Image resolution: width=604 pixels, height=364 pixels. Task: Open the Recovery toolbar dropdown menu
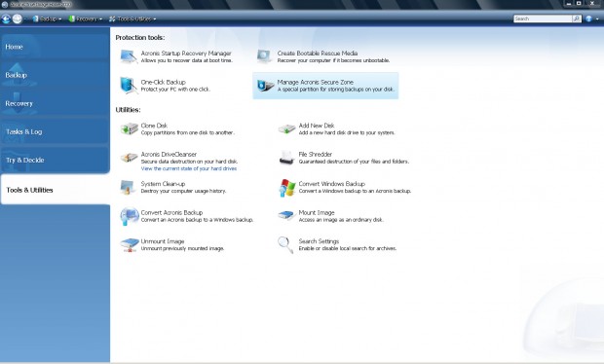(x=85, y=18)
